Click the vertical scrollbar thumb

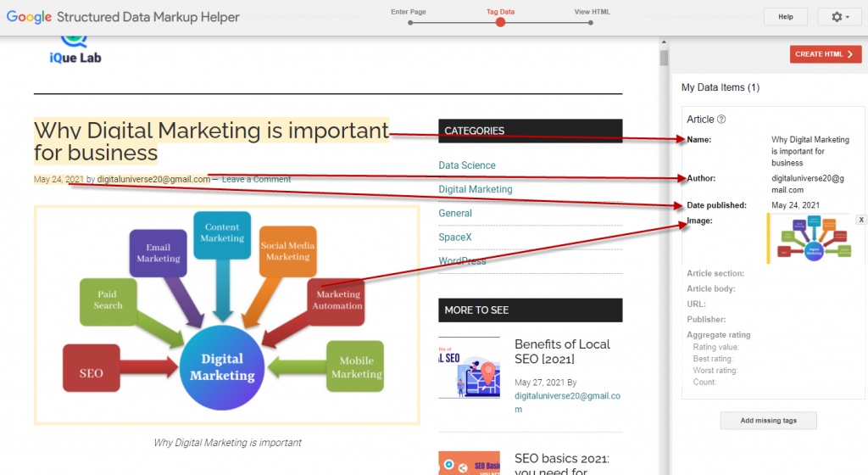[x=664, y=58]
